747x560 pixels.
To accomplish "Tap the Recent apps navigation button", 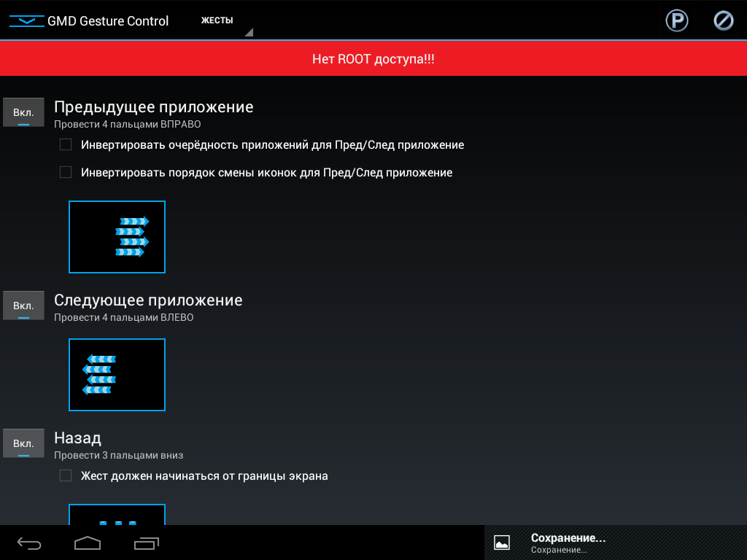I will [146, 542].
